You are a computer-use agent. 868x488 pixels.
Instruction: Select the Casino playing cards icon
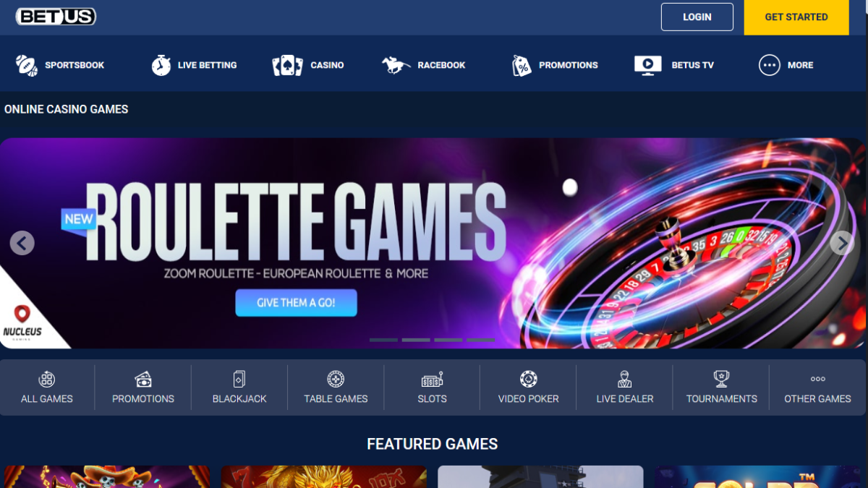(287, 65)
